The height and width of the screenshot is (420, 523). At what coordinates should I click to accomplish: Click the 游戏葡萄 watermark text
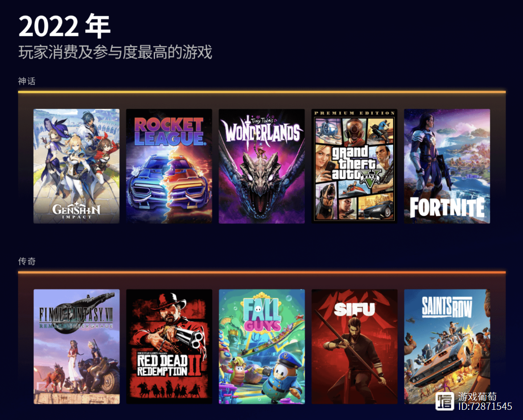click(477, 397)
